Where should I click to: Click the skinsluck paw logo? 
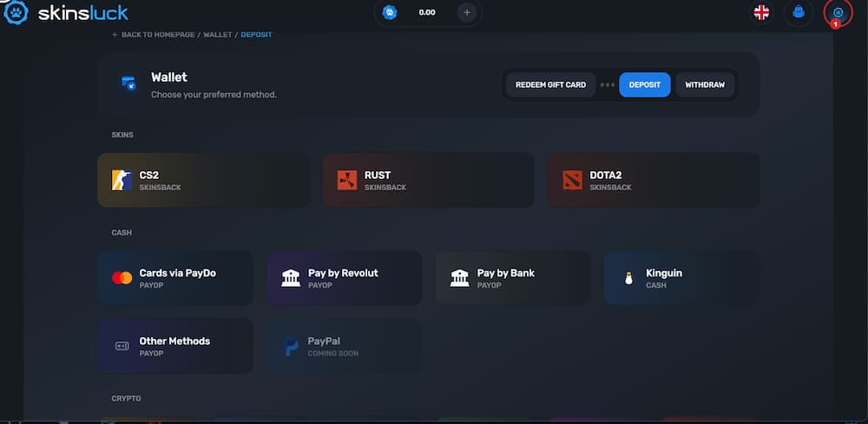[x=17, y=12]
